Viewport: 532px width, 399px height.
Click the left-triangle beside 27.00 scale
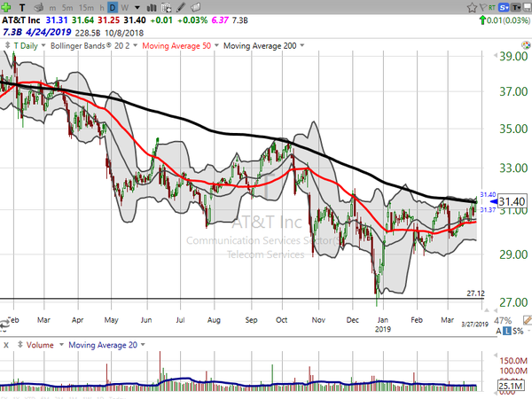(x=496, y=310)
